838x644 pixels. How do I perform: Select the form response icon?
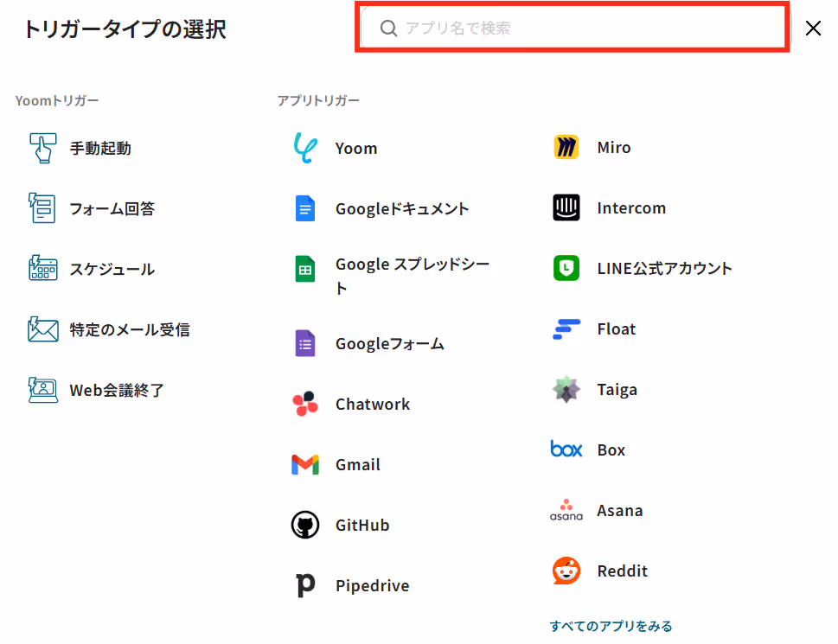pyautogui.click(x=42, y=208)
